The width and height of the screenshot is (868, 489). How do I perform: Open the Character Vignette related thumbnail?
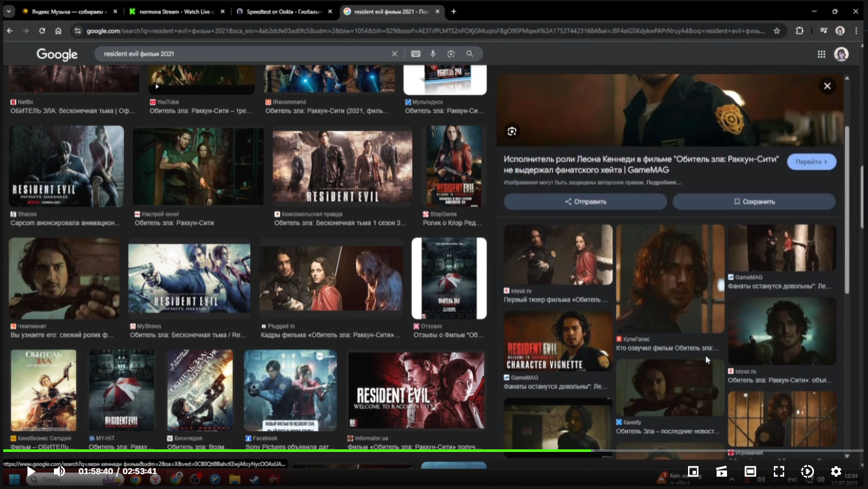(558, 341)
